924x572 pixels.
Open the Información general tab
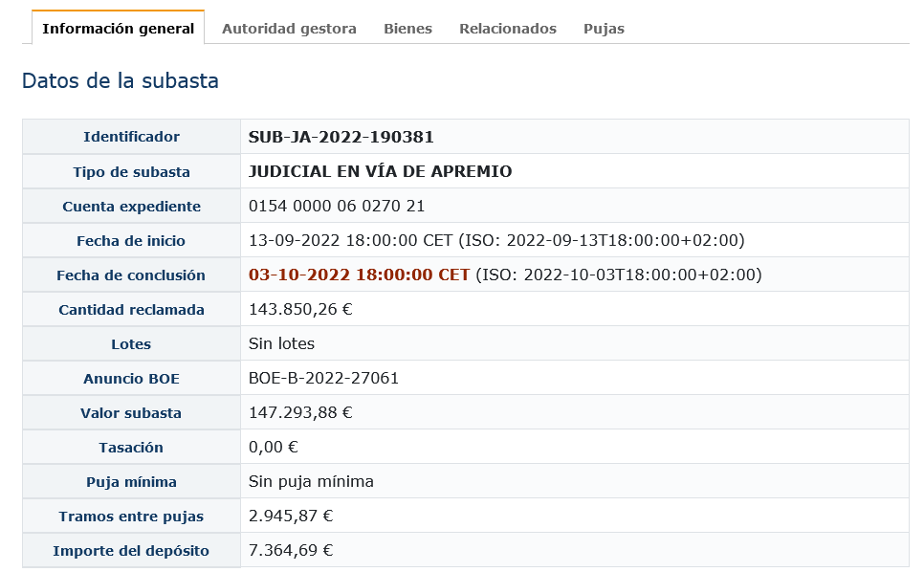[x=118, y=29]
